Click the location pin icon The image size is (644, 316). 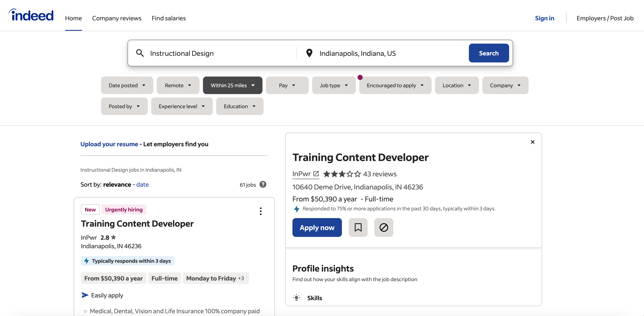point(309,53)
